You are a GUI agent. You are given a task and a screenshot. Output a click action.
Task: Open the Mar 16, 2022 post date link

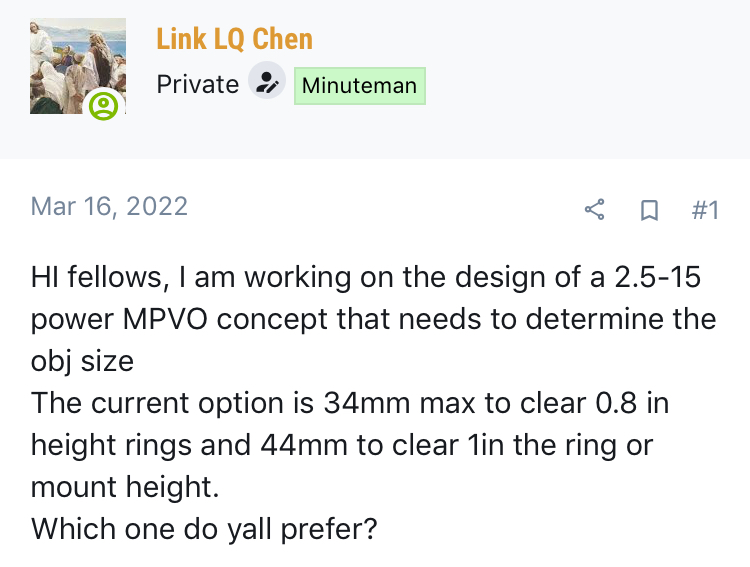tap(109, 207)
